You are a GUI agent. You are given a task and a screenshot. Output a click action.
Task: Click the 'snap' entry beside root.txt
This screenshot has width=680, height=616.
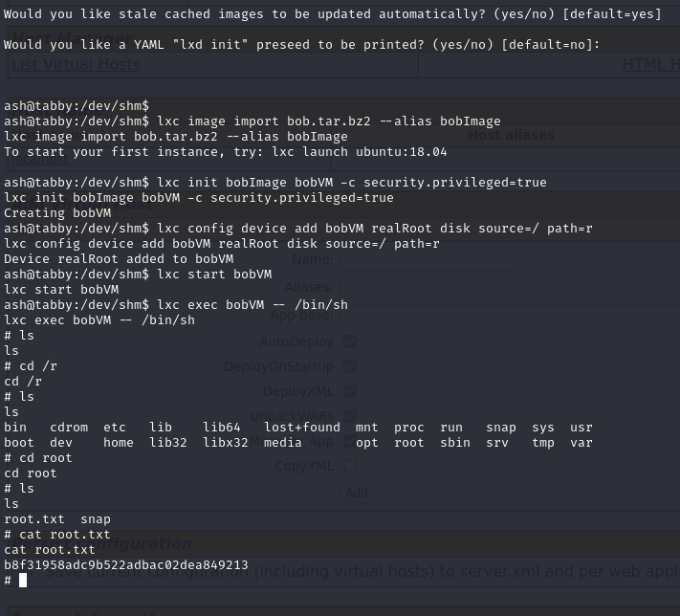tap(96, 519)
